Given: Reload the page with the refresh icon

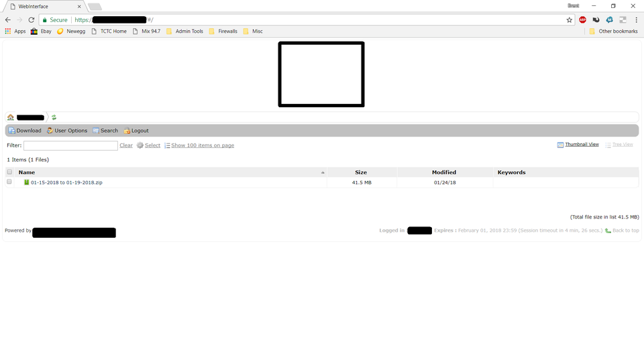Looking at the screenshot, I should (x=32, y=19).
